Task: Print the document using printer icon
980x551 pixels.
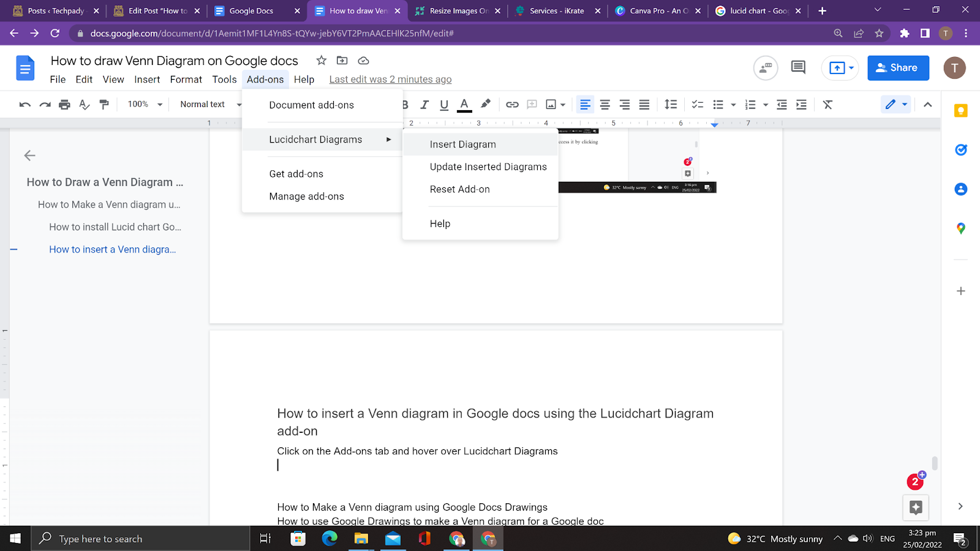Action: (64, 105)
